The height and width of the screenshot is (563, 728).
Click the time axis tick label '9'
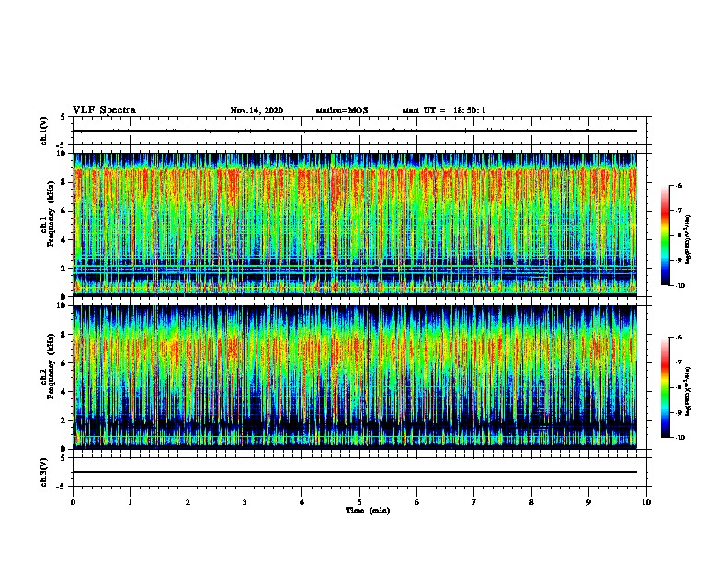[x=588, y=501]
